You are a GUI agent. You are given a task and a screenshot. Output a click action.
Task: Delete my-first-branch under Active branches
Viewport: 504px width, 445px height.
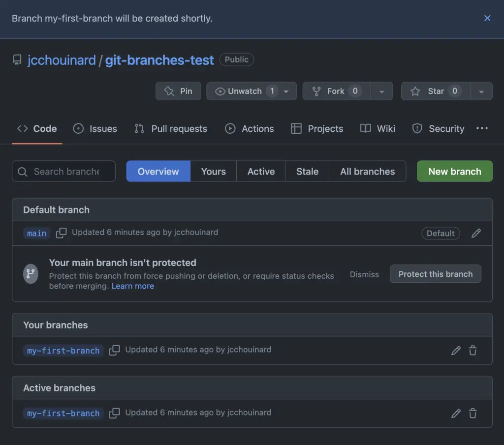point(472,413)
